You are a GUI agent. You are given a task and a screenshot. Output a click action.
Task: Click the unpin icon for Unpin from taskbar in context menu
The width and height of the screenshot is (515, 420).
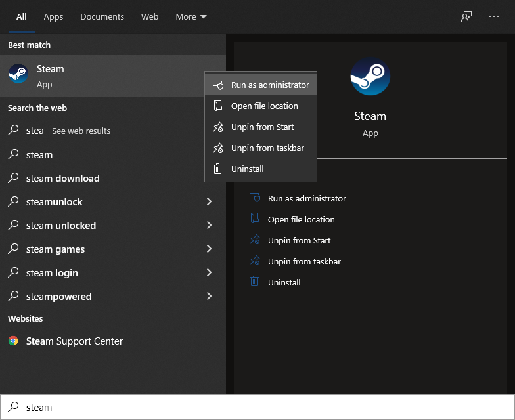point(218,148)
